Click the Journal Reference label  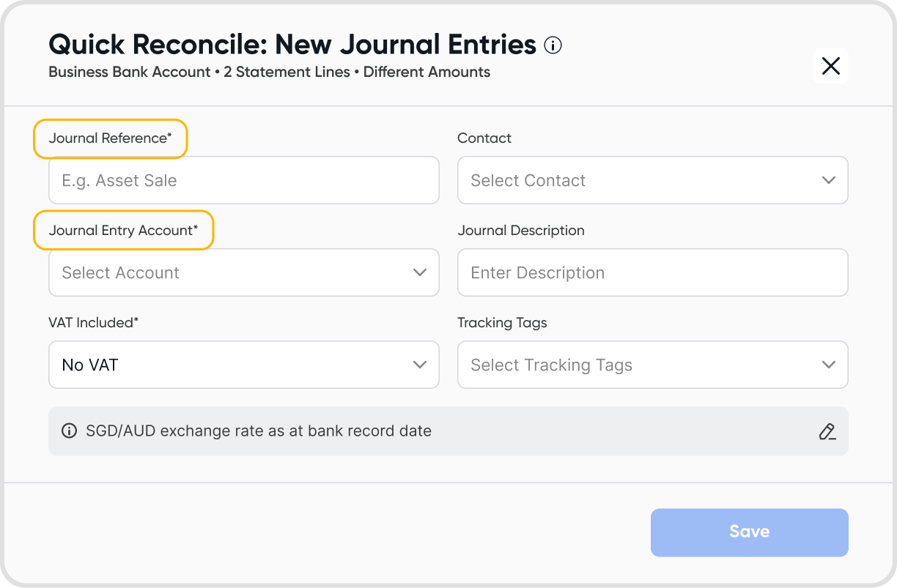click(110, 138)
